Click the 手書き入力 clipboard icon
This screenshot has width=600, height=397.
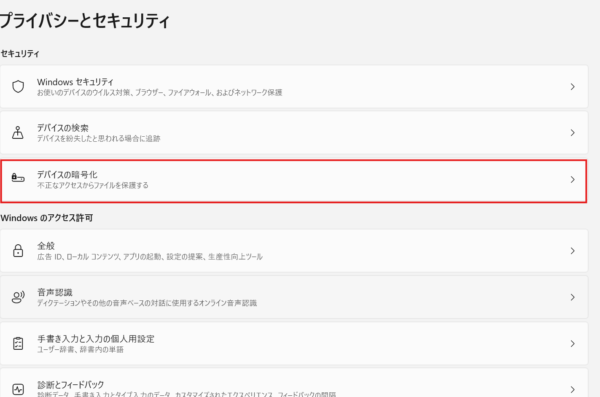[x=18, y=343]
